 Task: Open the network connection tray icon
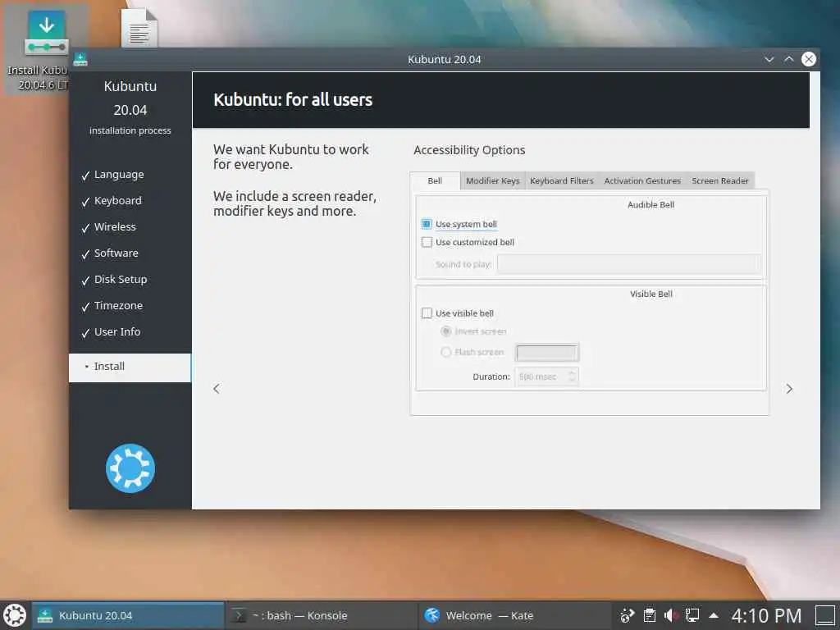pyautogui.click(x=692, y=615)
